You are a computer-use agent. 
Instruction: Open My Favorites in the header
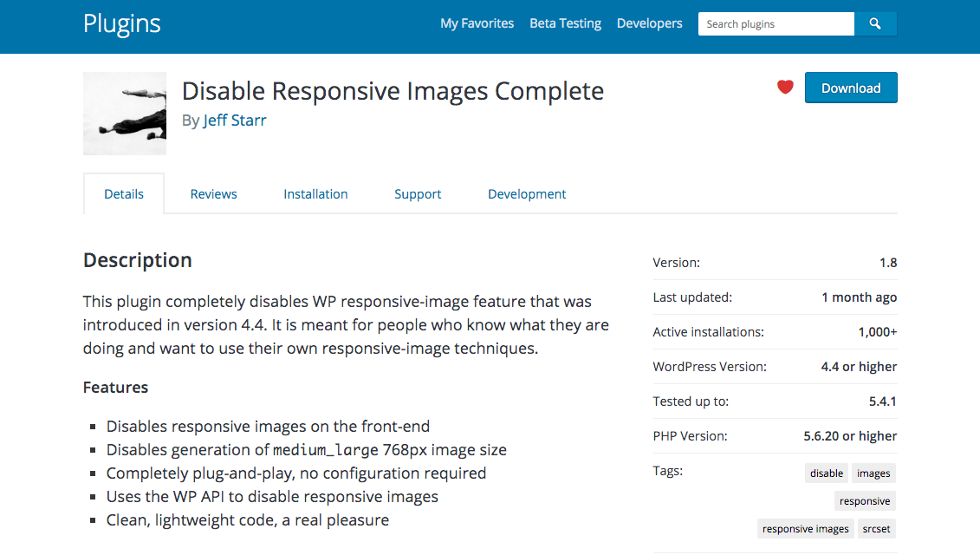click(477, 23)
